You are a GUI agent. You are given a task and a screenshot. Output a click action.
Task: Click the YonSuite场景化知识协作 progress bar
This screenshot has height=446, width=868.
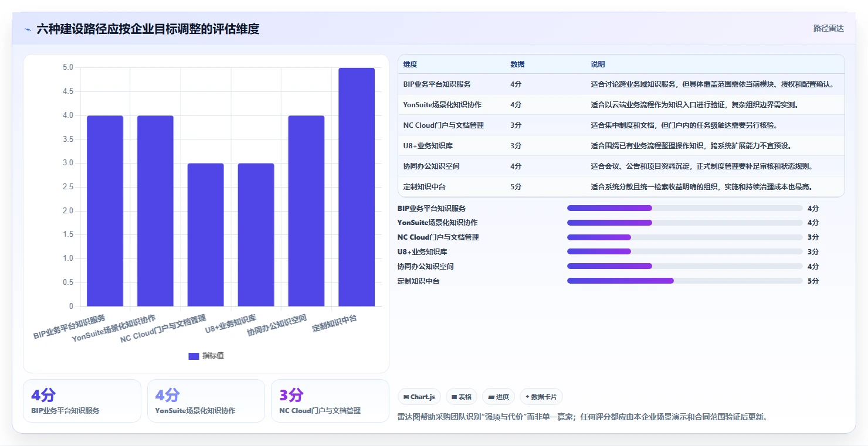684,223
